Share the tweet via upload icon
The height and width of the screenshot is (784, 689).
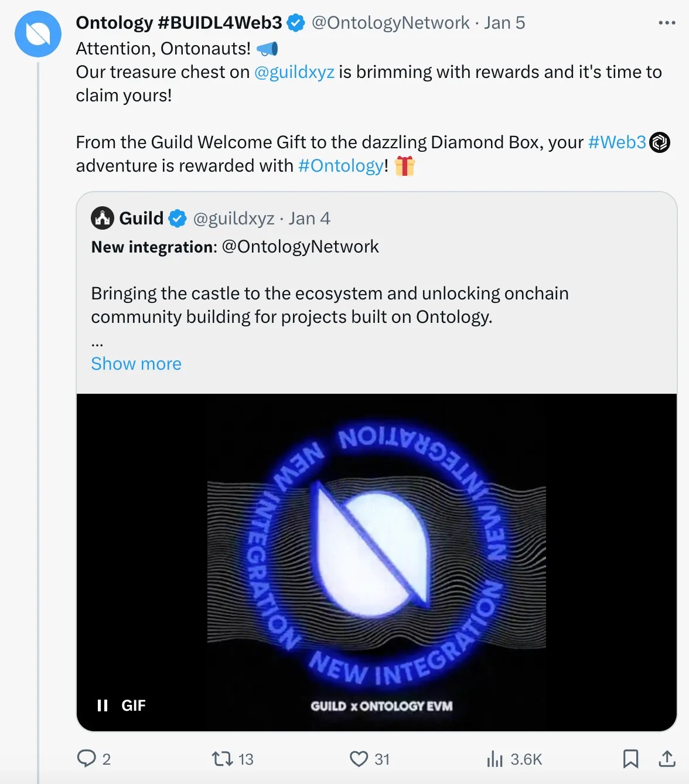(667, 759)
